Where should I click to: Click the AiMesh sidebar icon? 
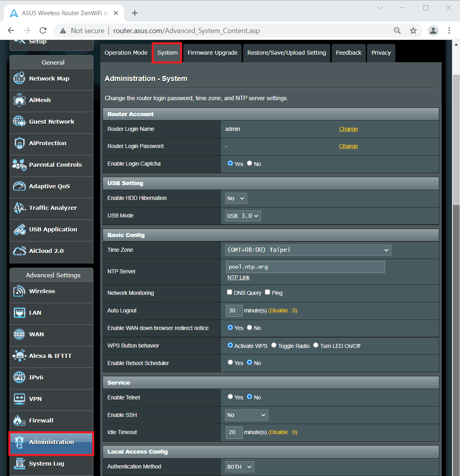[x=19, y=100]
